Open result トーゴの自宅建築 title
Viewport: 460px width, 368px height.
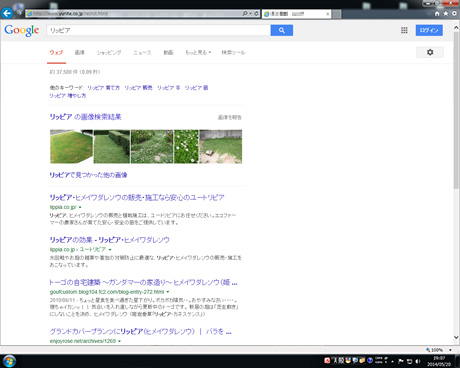pos(143,283)
